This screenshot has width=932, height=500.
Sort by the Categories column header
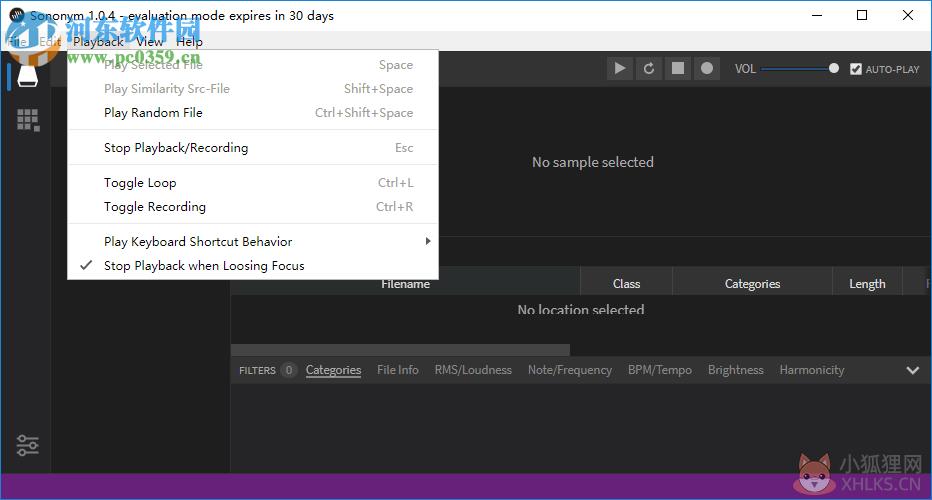point(752,284)
